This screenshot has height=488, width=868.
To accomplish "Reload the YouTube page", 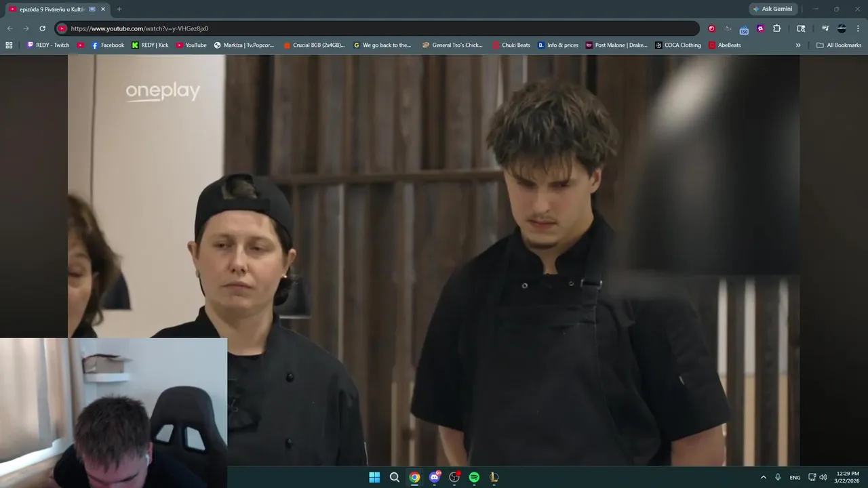I will pyautogui.click(x=42, y=28).
